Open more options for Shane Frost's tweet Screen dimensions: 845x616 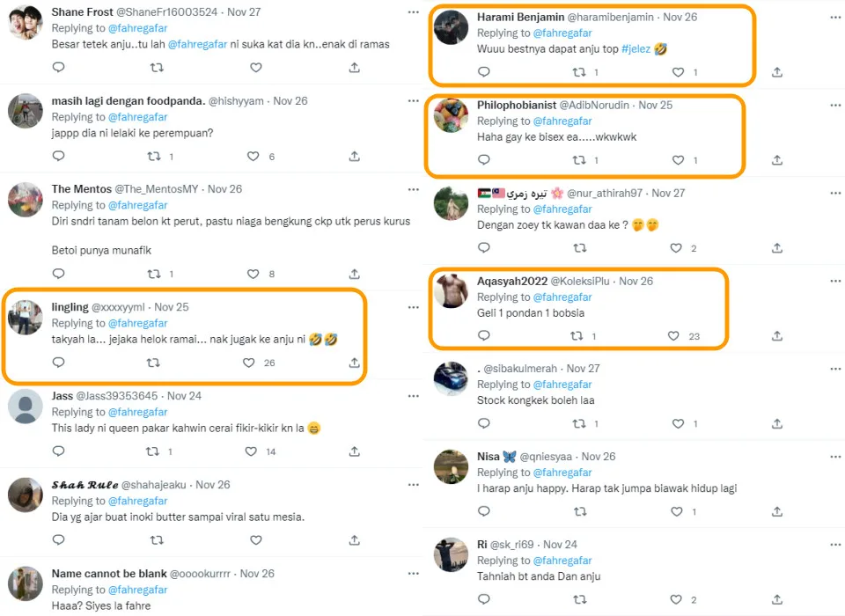click(x=414, y=12)
